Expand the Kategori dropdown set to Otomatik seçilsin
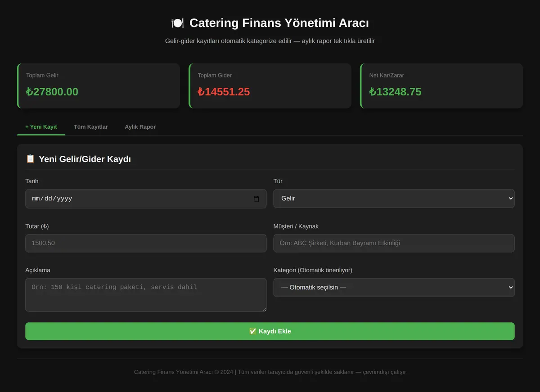 coord(394,288)
